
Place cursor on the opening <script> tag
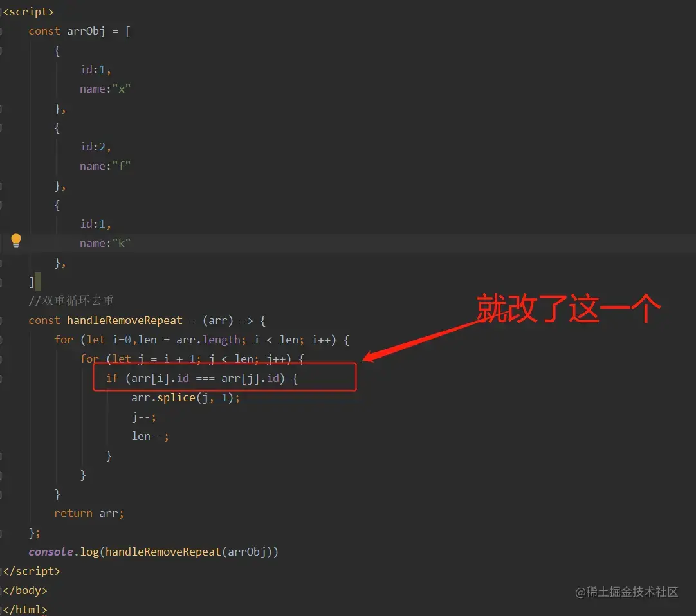pyautogui.click(x=28, y=12)
